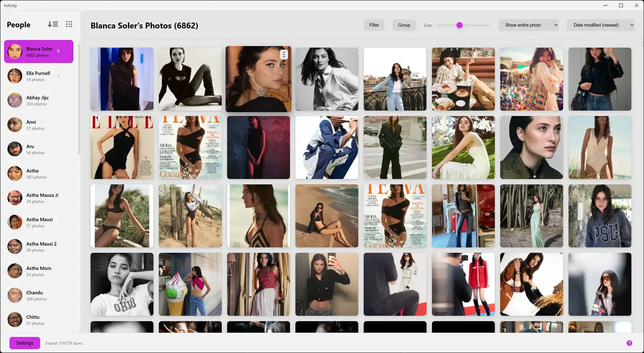Select Astha Mausi 2 in the list
The width and height of the screenshot is (644, 353).
tap(39, 247)
